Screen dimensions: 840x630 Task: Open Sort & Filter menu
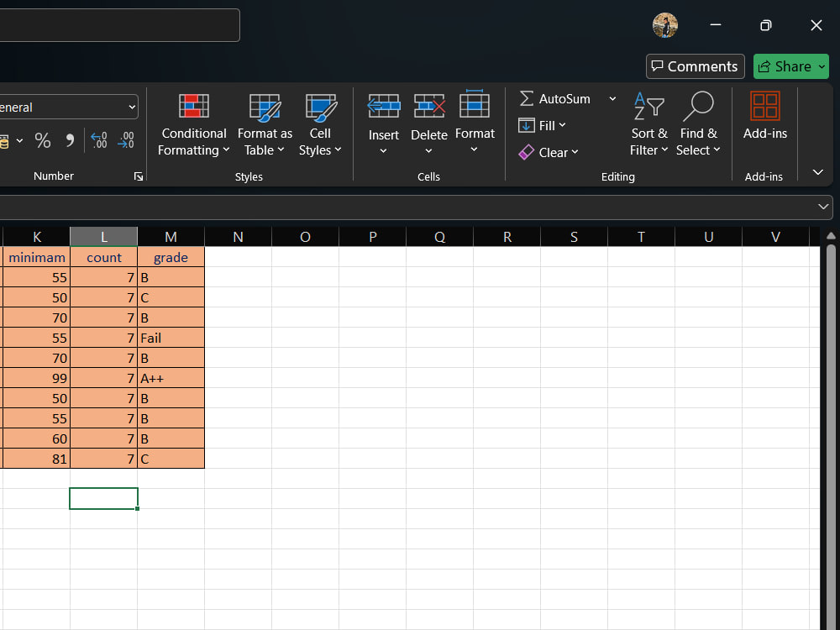point(648,125)
